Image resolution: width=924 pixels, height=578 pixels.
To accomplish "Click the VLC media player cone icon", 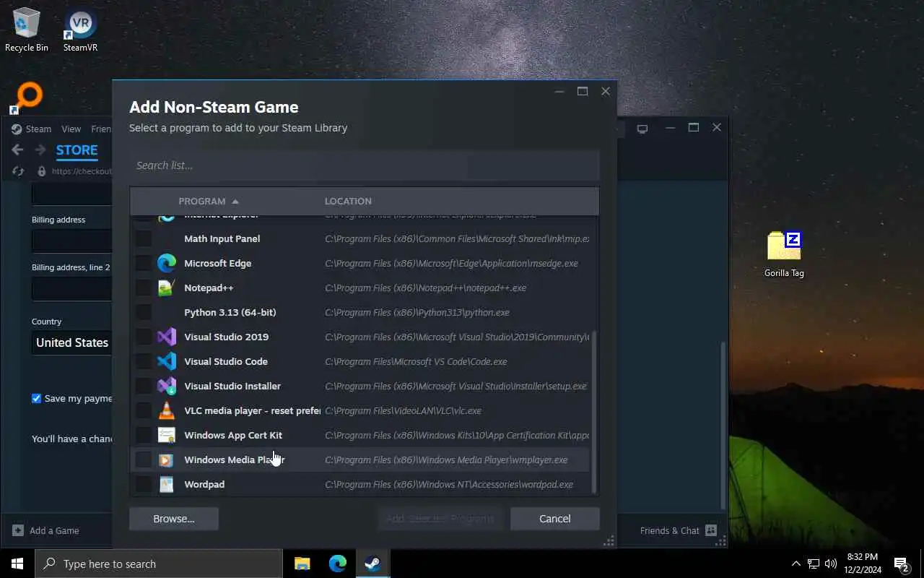I will coord(167,410).
